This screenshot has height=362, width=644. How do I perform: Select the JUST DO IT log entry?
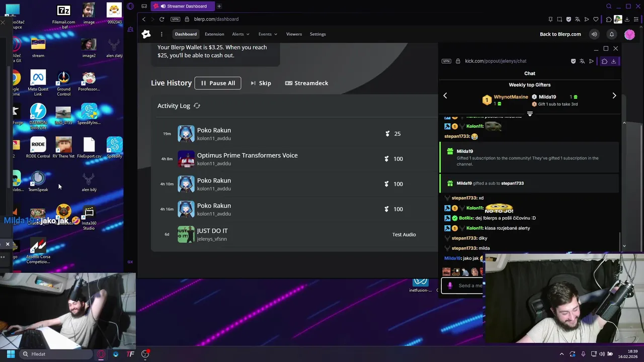(x=294, y=234)
